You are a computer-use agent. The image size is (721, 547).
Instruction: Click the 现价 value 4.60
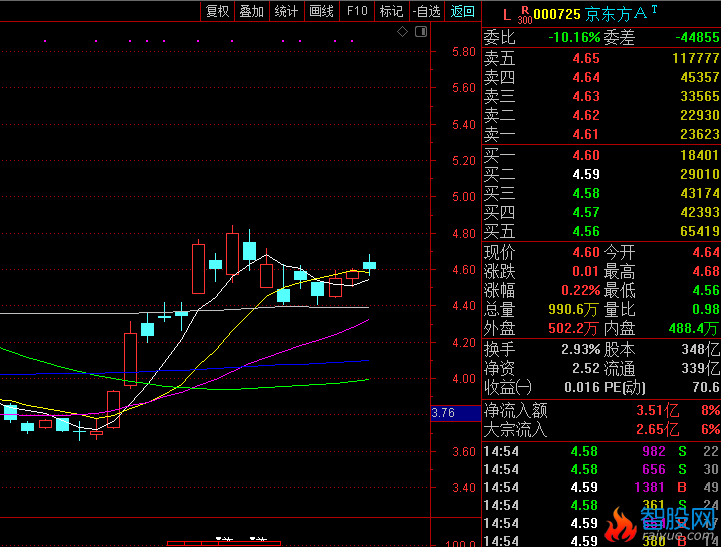[x=586, y=252]
